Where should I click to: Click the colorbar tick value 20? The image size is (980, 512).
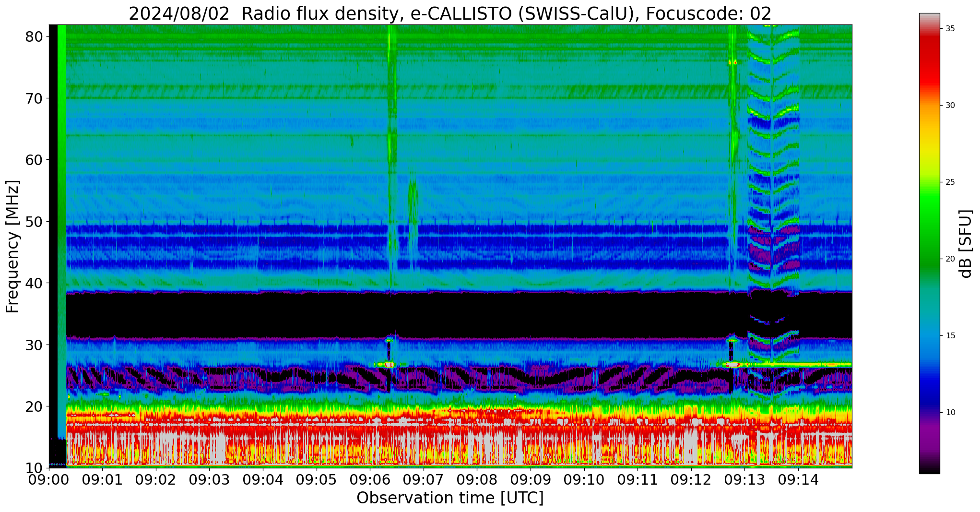[950, 259]
